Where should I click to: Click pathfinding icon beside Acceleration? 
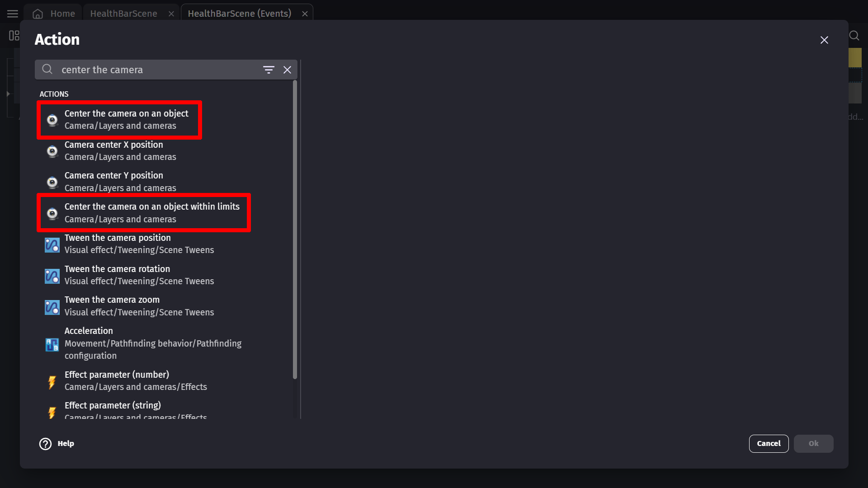pyautogui.click(x=52, y=344)
